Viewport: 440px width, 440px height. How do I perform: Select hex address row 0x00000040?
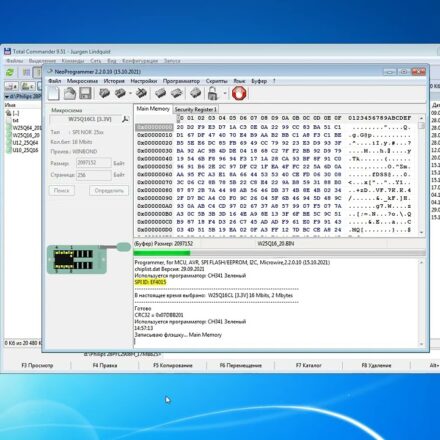point(154,159)
